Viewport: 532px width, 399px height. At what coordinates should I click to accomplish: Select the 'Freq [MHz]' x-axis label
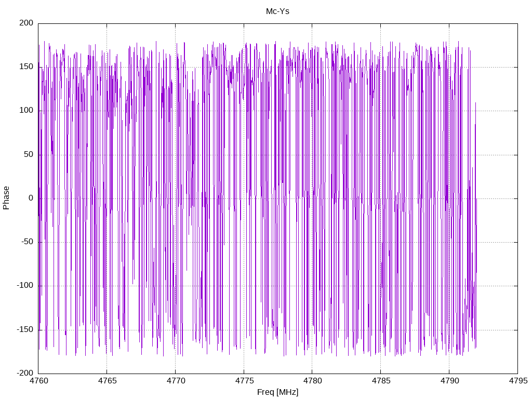[x=277, y=392]
